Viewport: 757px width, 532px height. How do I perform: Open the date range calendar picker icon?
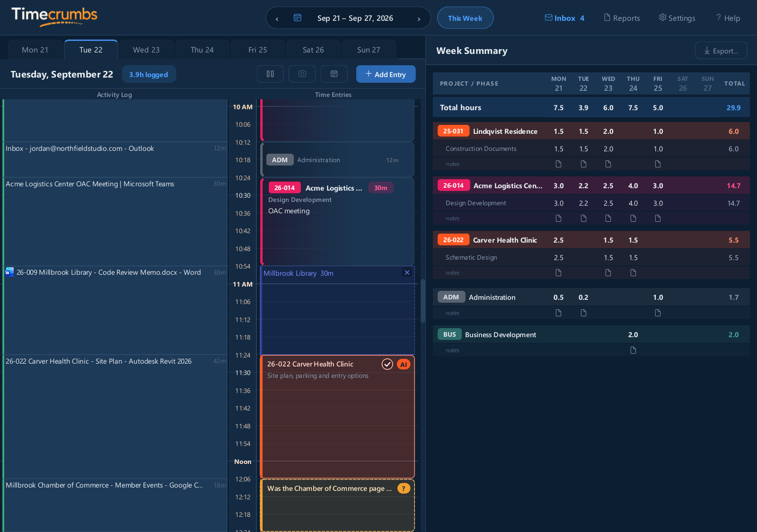tap(298, 18)
